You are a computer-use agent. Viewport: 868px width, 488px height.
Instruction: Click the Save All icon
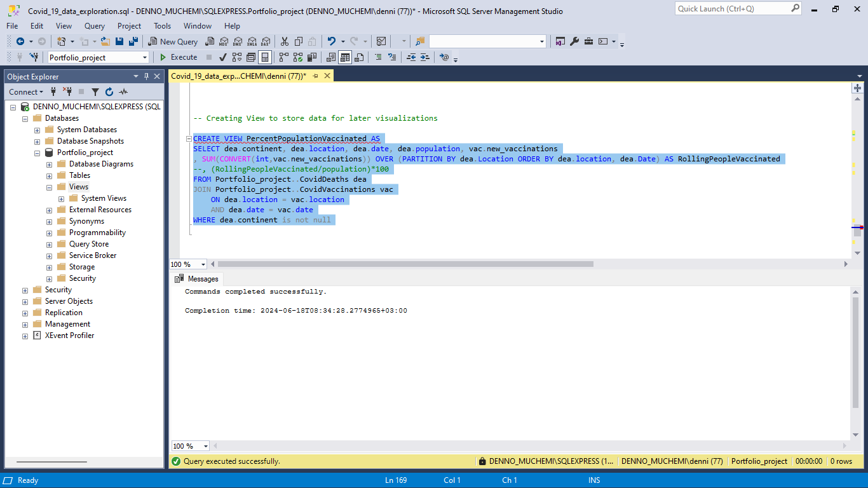(x=133, y=41)
